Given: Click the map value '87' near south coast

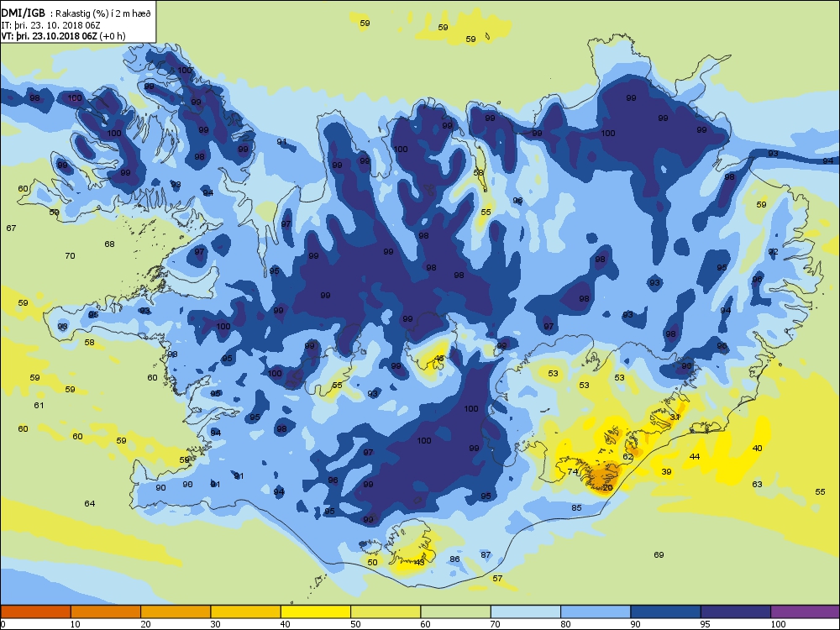Looking at the screenshot, I should coord(486,554).
